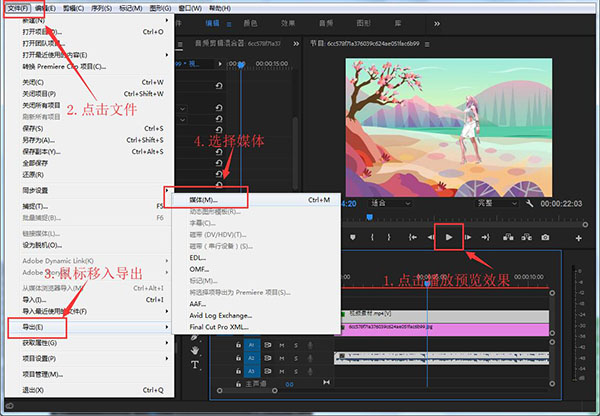Select the Hand tool

pos(195,350)
